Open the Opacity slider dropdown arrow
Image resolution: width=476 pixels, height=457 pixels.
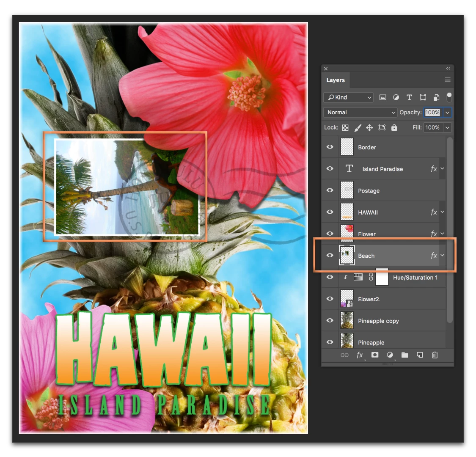click(447, 113)
